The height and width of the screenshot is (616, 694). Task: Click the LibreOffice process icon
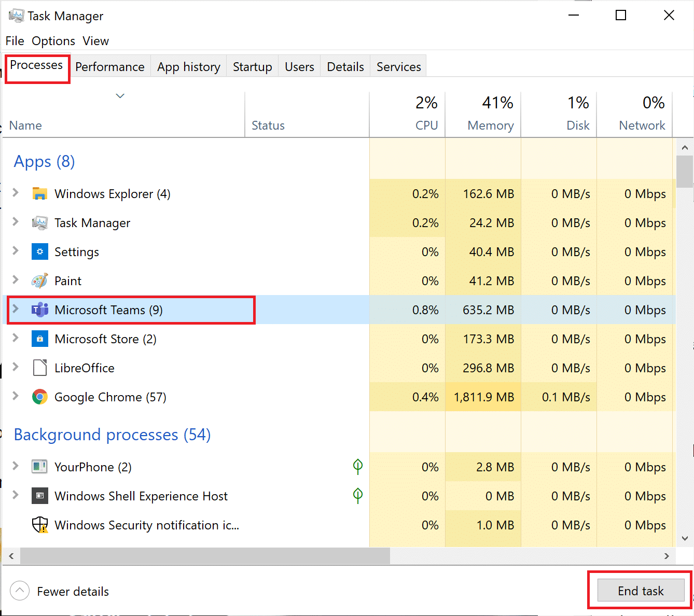tap(40, 368)
